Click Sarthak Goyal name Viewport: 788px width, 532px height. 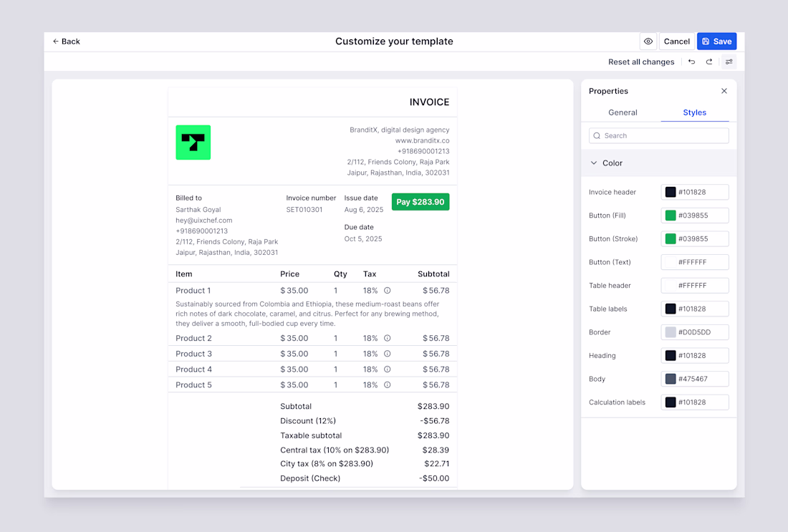coord(198,210)
